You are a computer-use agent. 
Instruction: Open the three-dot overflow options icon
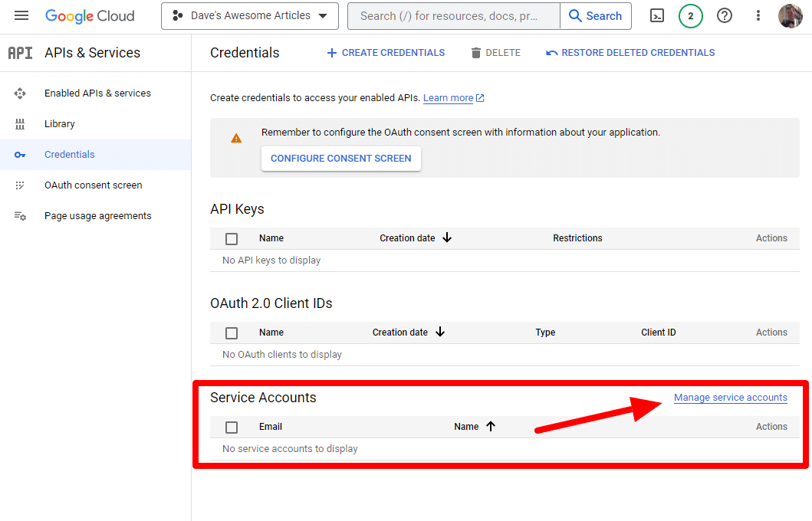coord(758,15)
